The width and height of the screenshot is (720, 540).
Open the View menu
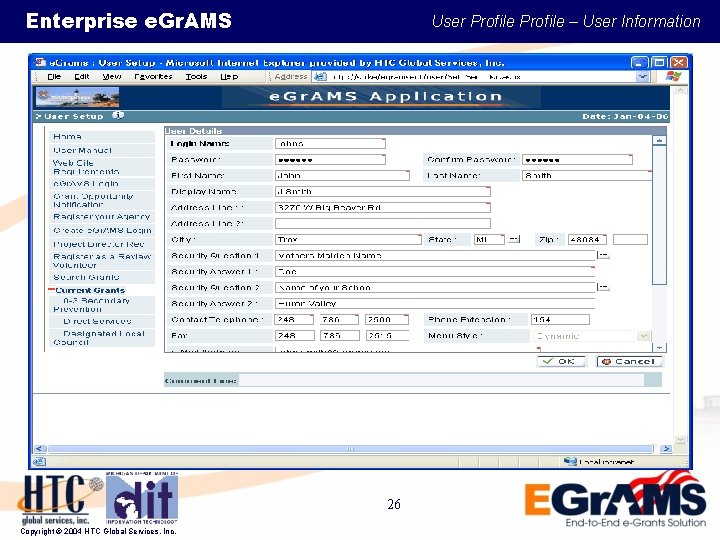(112, 77)
